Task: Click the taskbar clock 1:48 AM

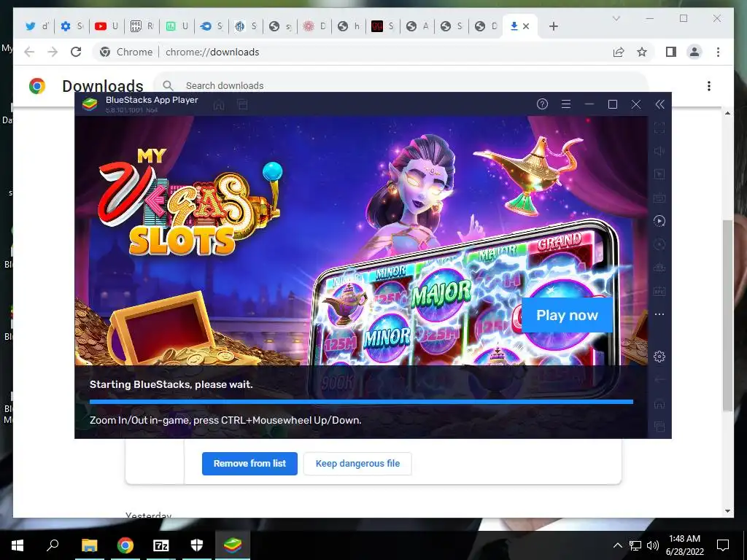Action: pos(684,539)
